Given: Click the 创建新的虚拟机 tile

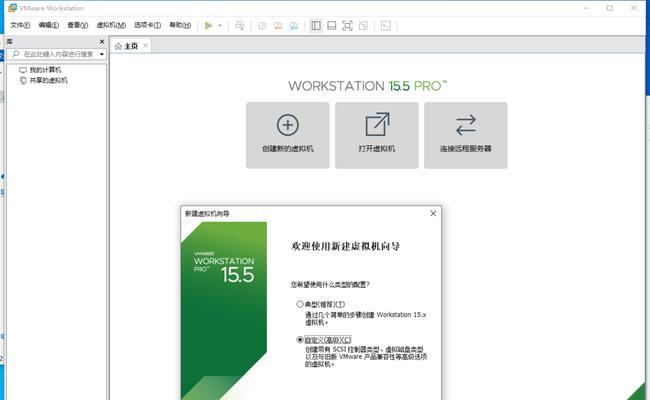Looking at the screenshot, I should (x=288, y=136).
